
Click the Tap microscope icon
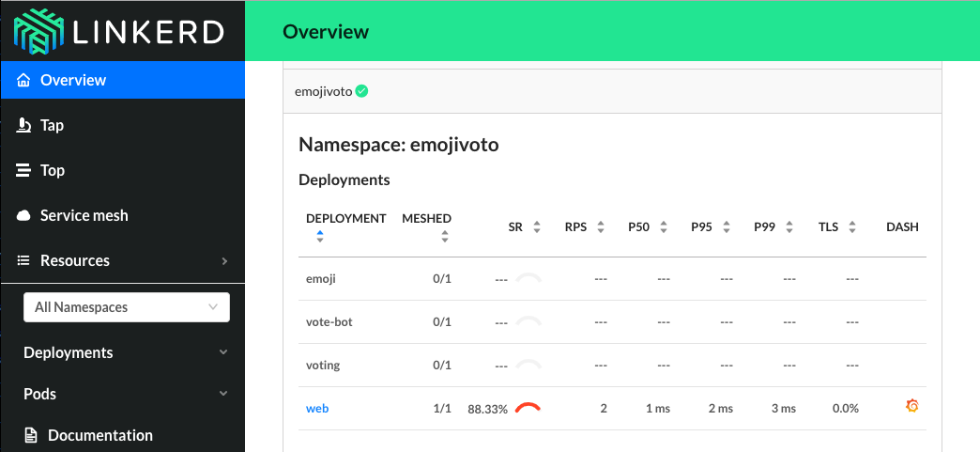pyautogui.click(x=25, y=125)
